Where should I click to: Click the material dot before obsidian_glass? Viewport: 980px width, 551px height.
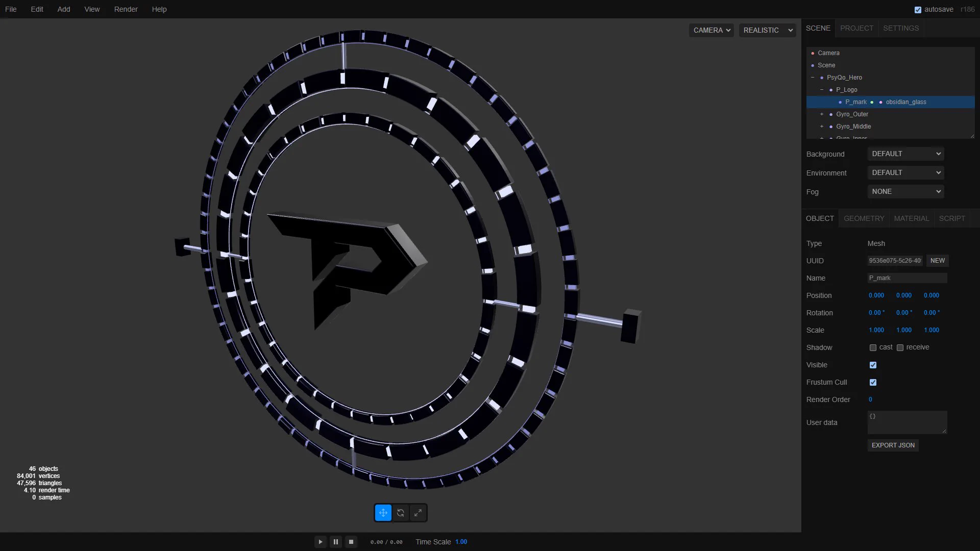point(881,102)
